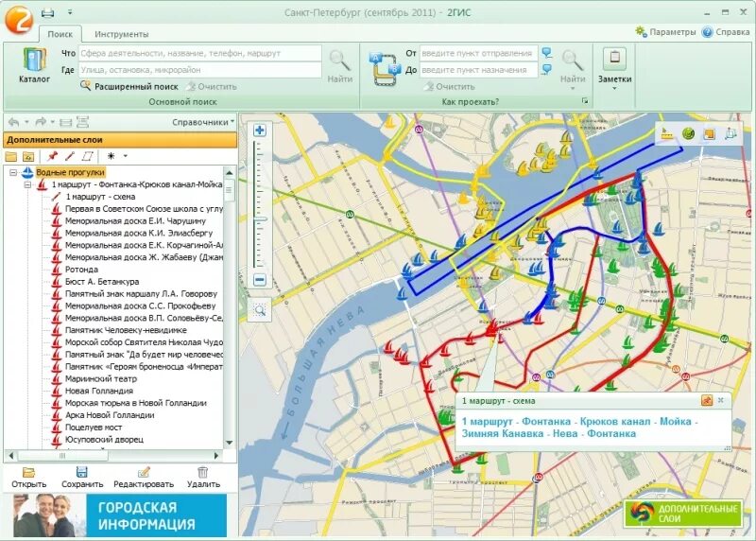This screenshot has height=541, width=756.
Task: Open the forward history dropdown arrow
Action: [x=53, y=122]
